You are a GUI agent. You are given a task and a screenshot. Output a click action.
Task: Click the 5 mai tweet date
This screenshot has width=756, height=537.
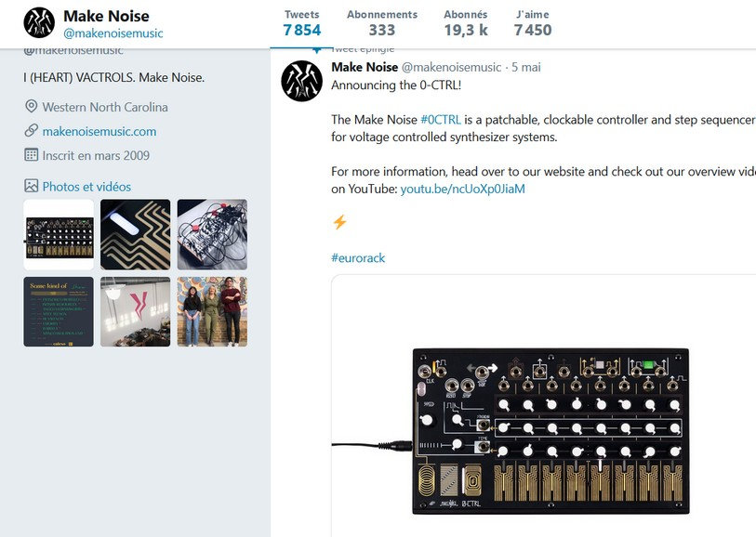pos(526,67)
